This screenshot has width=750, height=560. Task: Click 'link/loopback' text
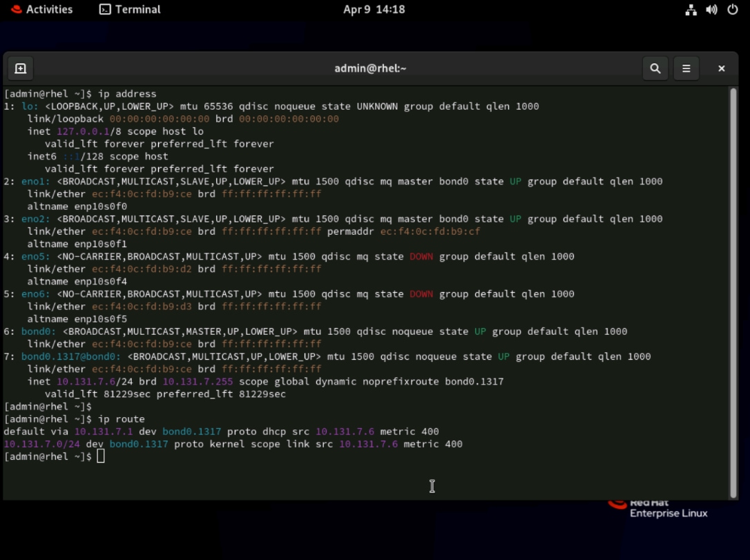pos(66,119)
